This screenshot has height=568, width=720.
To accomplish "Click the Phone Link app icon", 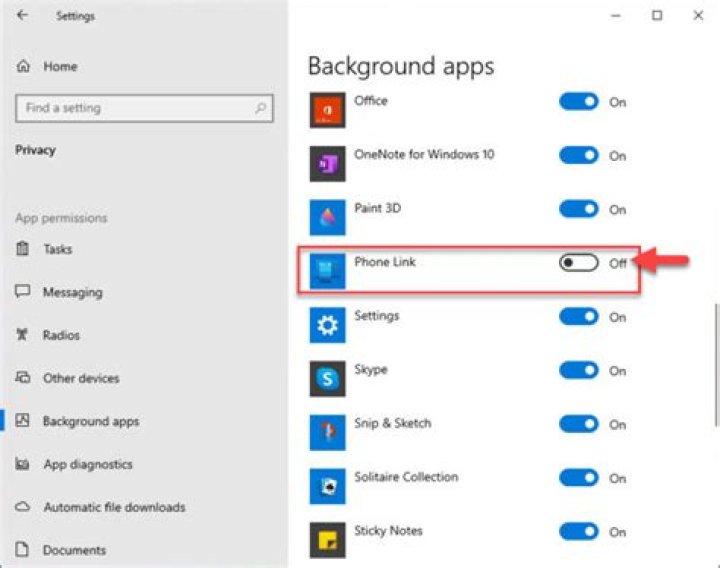I will click(327, 271).
